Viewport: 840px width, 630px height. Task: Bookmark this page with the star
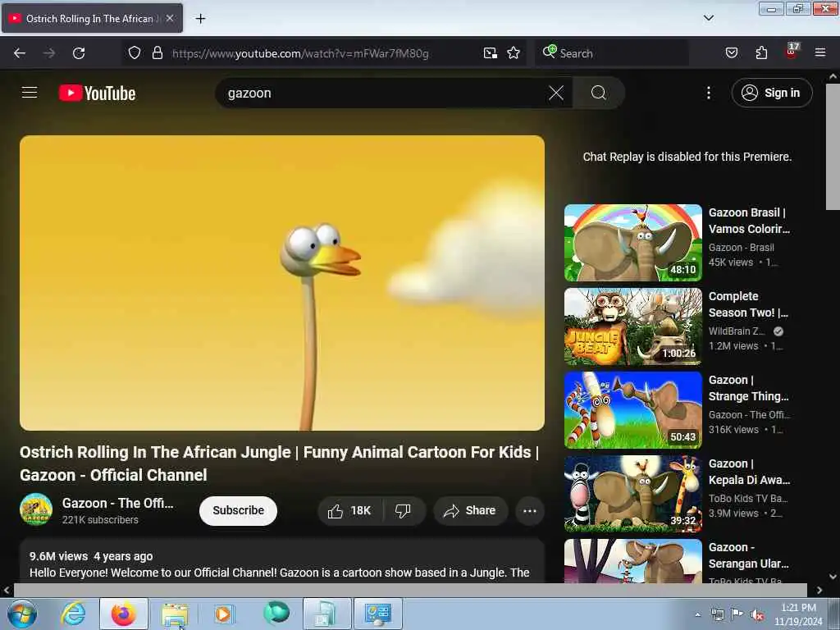[x=514, y=53]
